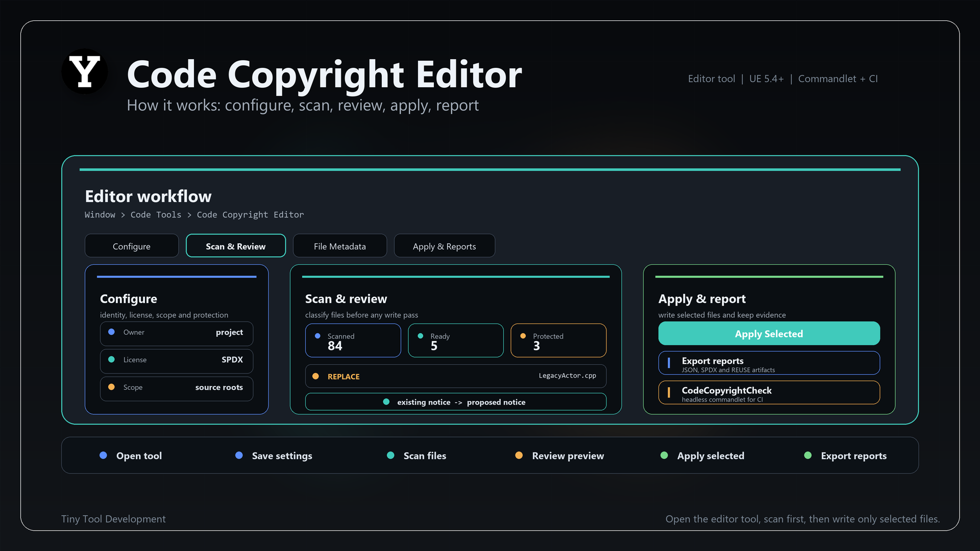Viewport: 980px width, 551px height.
Task: Open the Configure tab
Action: [132, 246]
